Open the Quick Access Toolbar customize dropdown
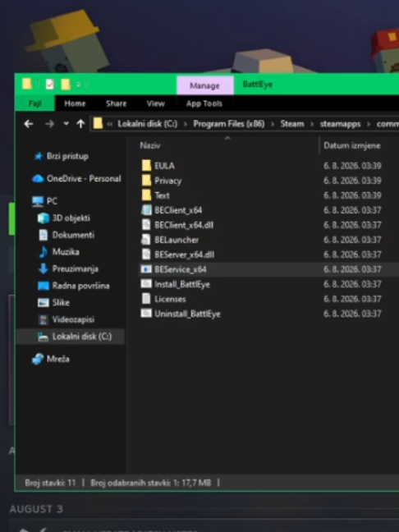Viewport: 399px width, 532px height. pyautogui.click(x=78, y=85)
